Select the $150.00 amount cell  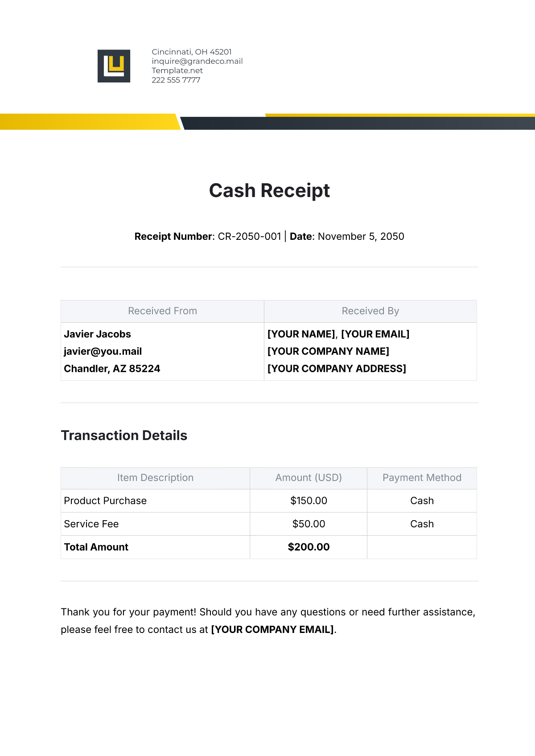(309, 501)
